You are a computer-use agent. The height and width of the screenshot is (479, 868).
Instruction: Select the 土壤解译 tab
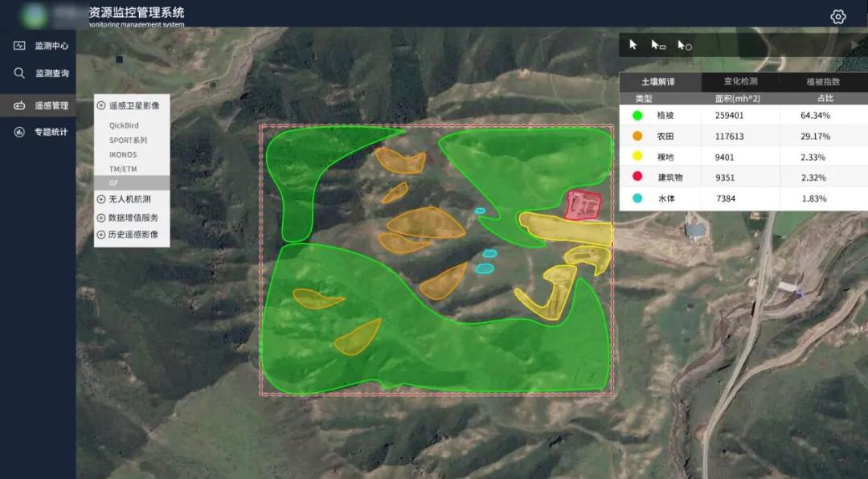click(x=658, y=82)
